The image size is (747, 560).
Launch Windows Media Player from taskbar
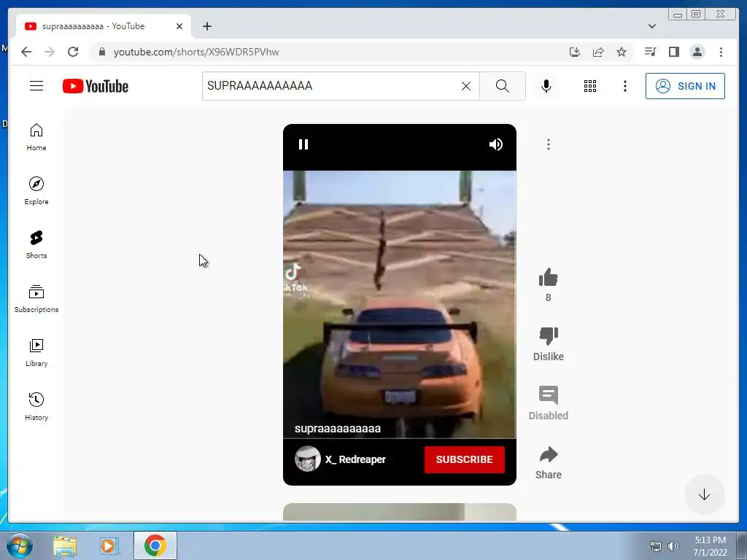pyautogui.click(x=109, y=545)
